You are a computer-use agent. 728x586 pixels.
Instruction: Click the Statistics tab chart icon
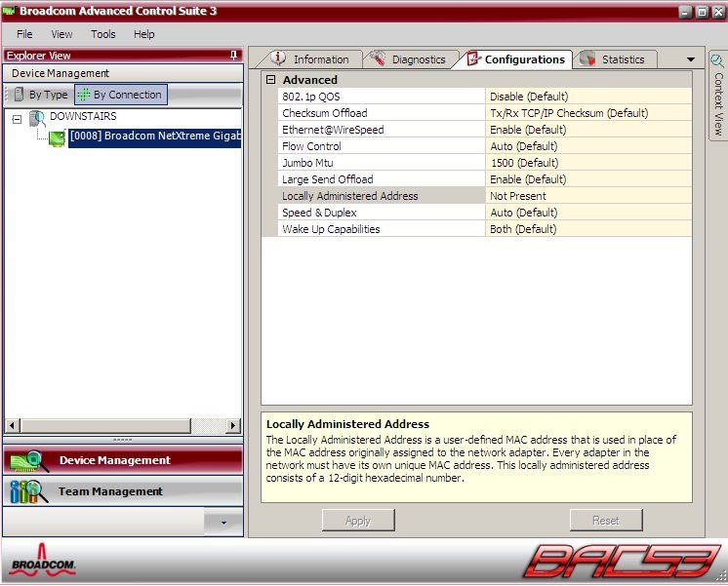pyautogui.click(x=587, y=59)
